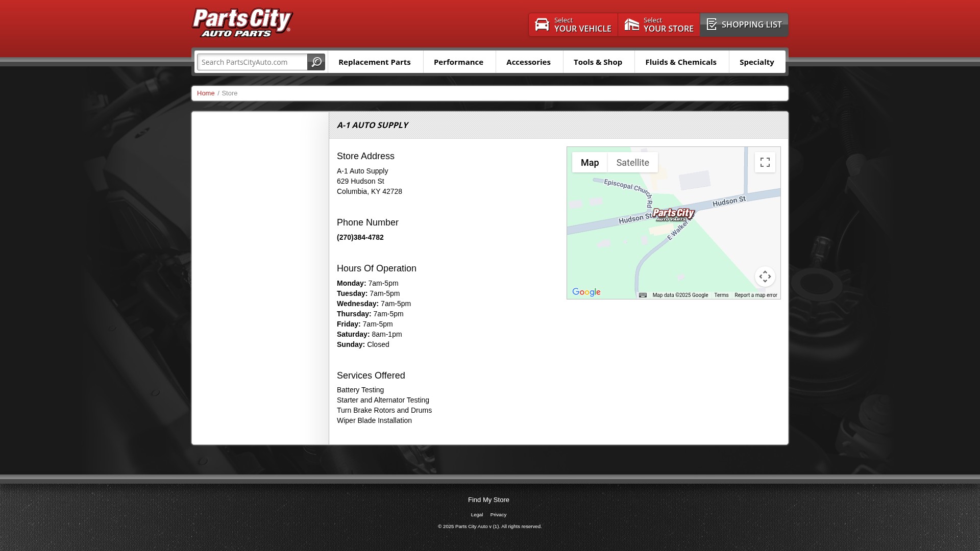Click the Services Offered heading
This screenshot has width=980, height=551.
(371, 375)
